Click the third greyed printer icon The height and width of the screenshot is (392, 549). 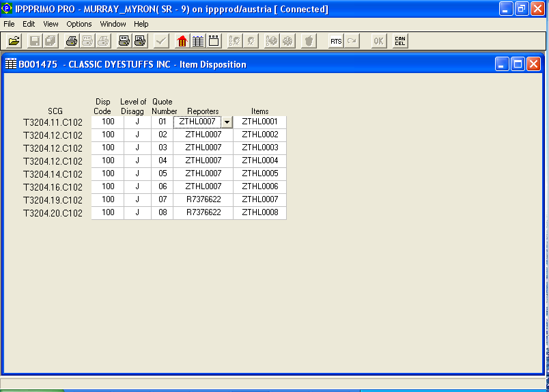click(x=103, y=42)
